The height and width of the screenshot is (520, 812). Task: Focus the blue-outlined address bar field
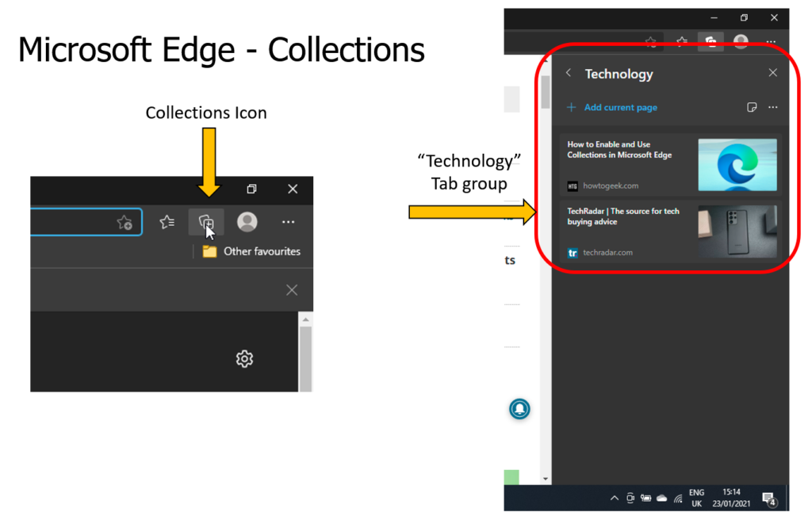(86, 222)
